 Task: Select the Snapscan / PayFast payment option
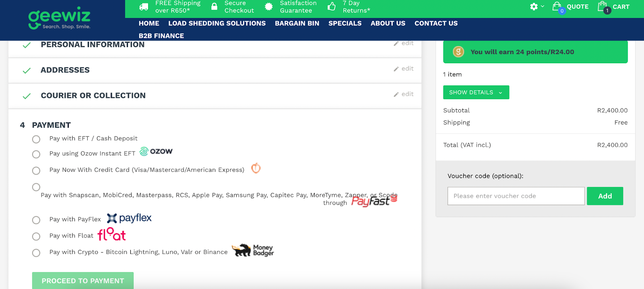36,187
